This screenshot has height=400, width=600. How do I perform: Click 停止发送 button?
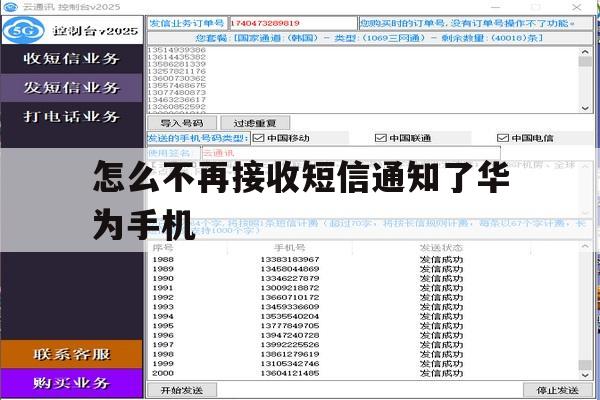pos(557,390)
